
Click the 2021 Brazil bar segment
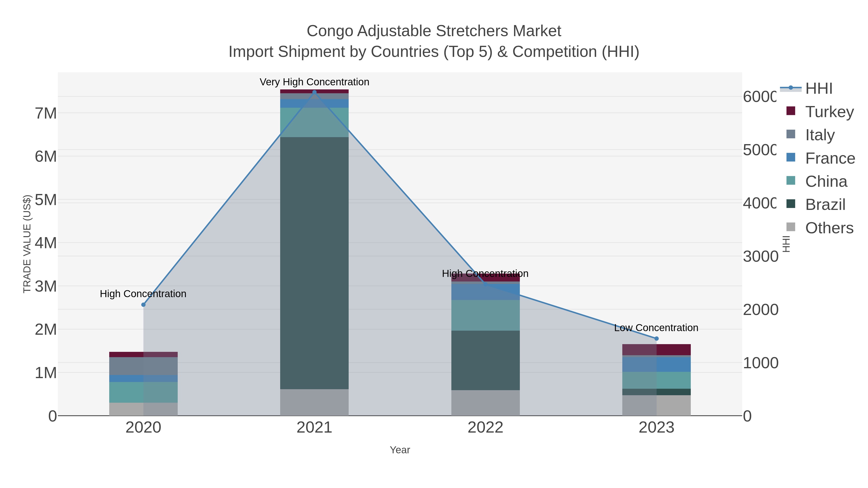pos(314,263)
